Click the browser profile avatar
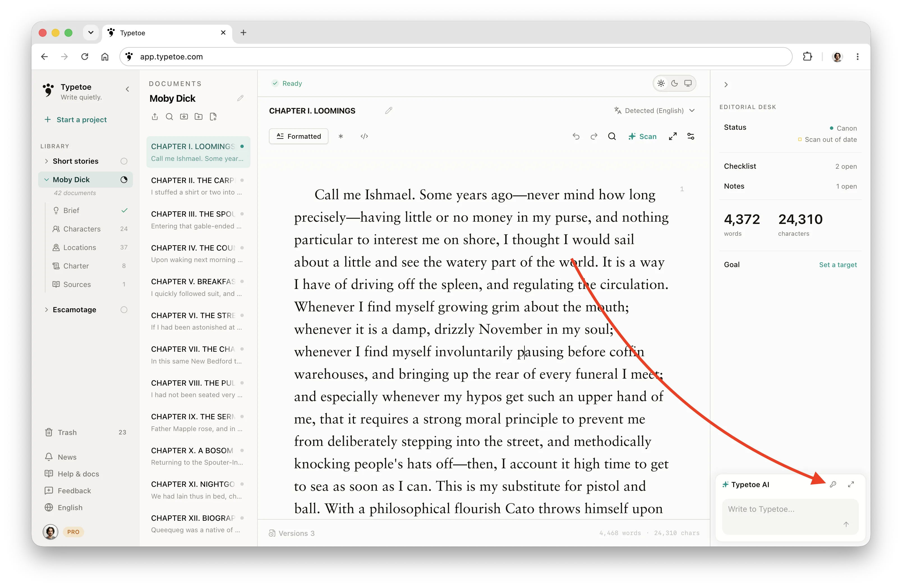The height and width of the screenshot is (588, 902). click(x=837, y=57)
